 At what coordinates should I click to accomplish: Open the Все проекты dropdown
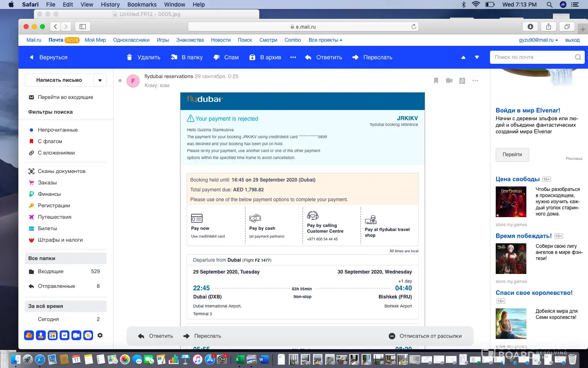click(325, 40)
